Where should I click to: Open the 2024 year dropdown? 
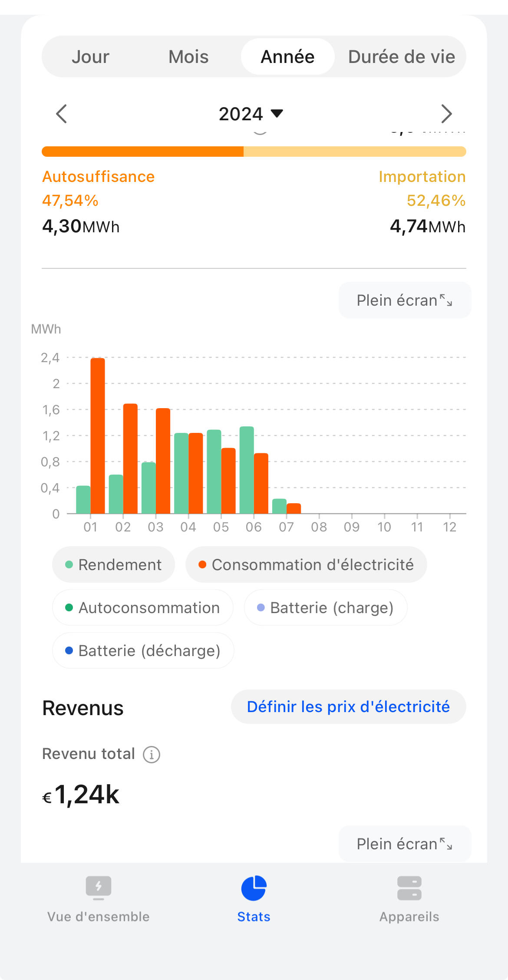point(251,114)
